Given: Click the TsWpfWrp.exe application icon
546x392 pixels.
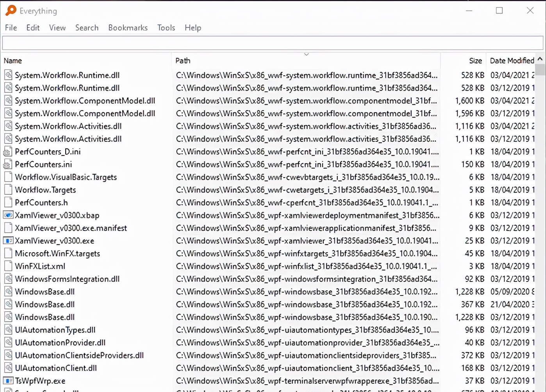Looking at the screenshot, I should 8,381.
